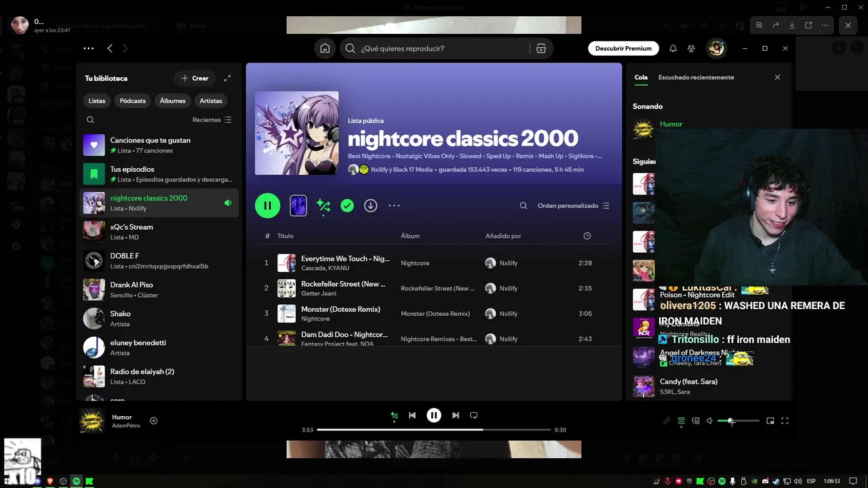
Task: Click nightcore classics 2000 cover art
Action: (x=296, y=133)
